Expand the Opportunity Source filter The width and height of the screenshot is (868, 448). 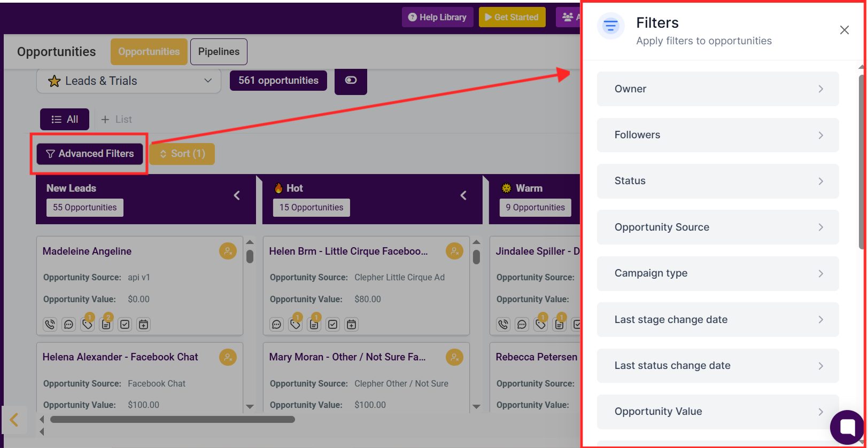tap(718, 227)
